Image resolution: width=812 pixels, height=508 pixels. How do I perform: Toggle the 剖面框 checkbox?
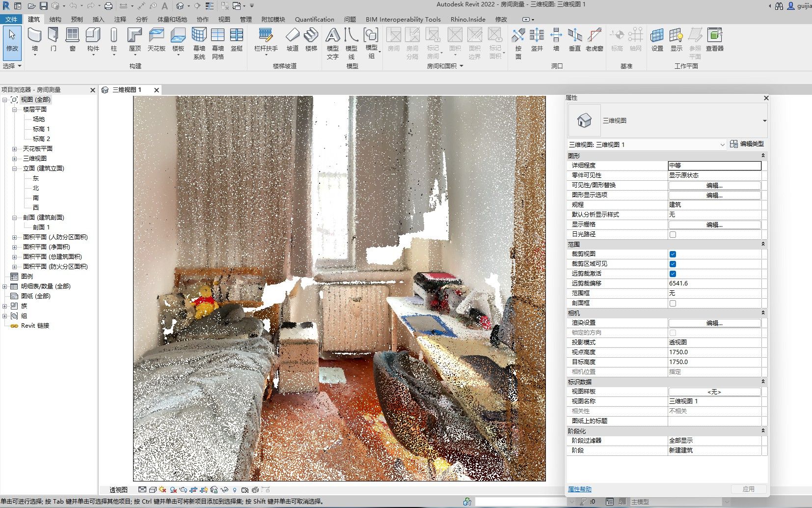click(x=673, y=303)
